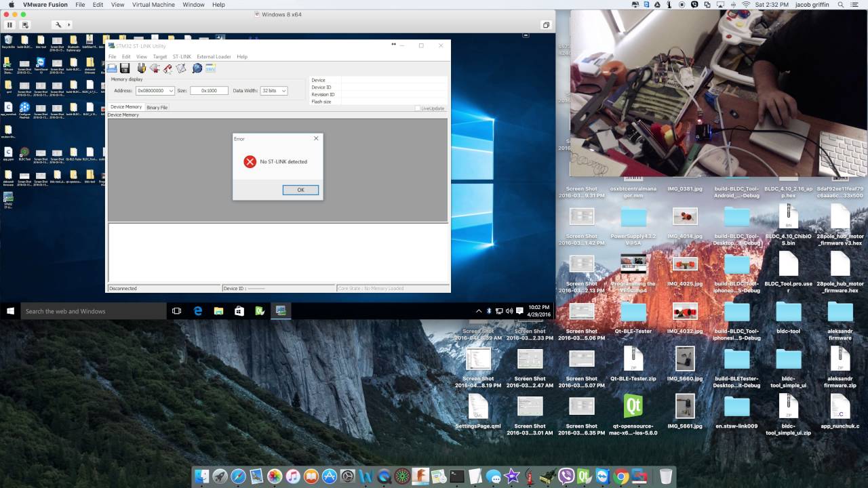Open the Target menu in ST-LINK Utility

click(159, 57)
